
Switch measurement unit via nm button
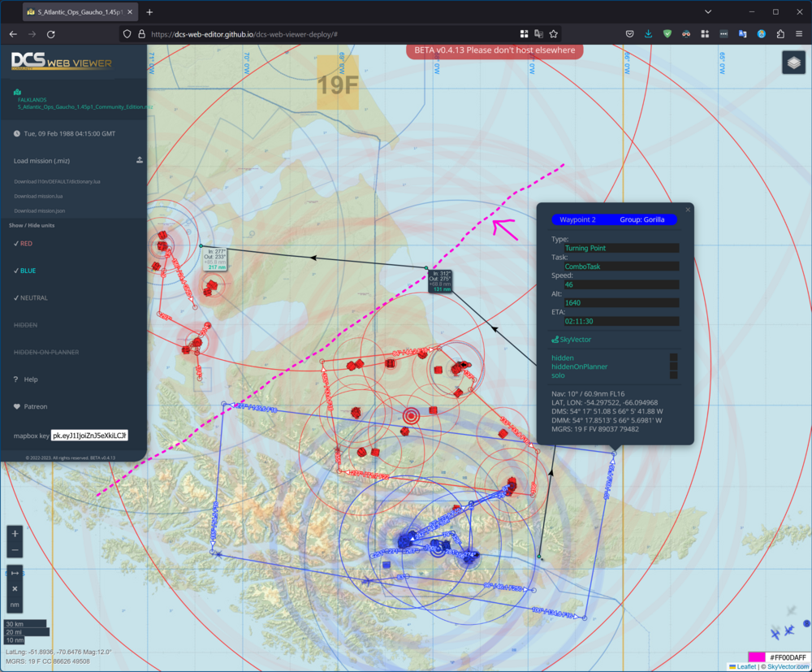click(15, 605)
